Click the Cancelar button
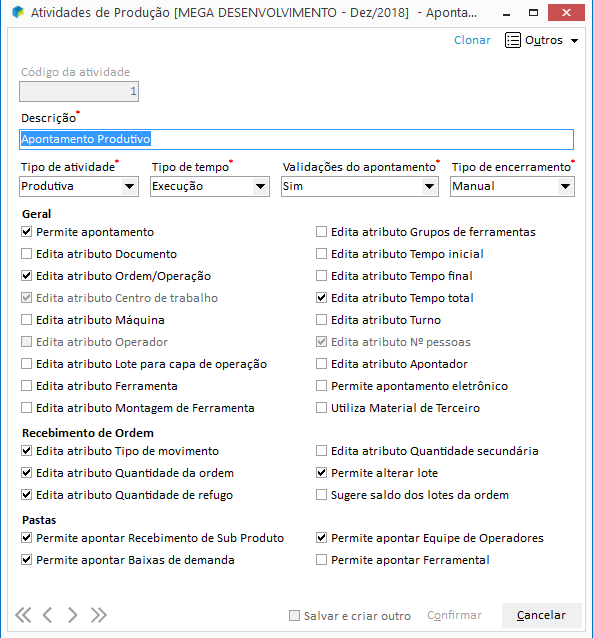The image size is (593, 638). pyautogui.click(x=541, y=615)
